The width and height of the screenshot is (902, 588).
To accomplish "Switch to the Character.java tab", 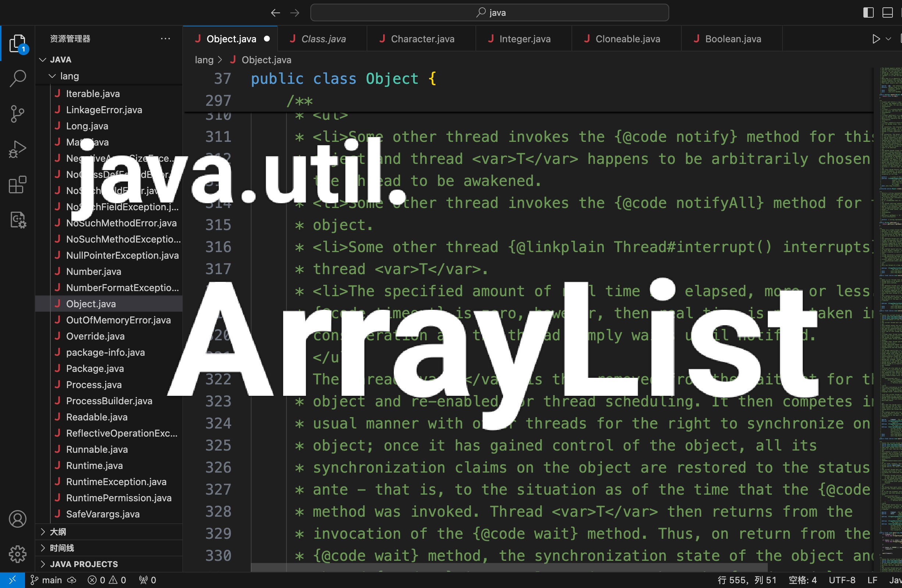I will (421, 39).
